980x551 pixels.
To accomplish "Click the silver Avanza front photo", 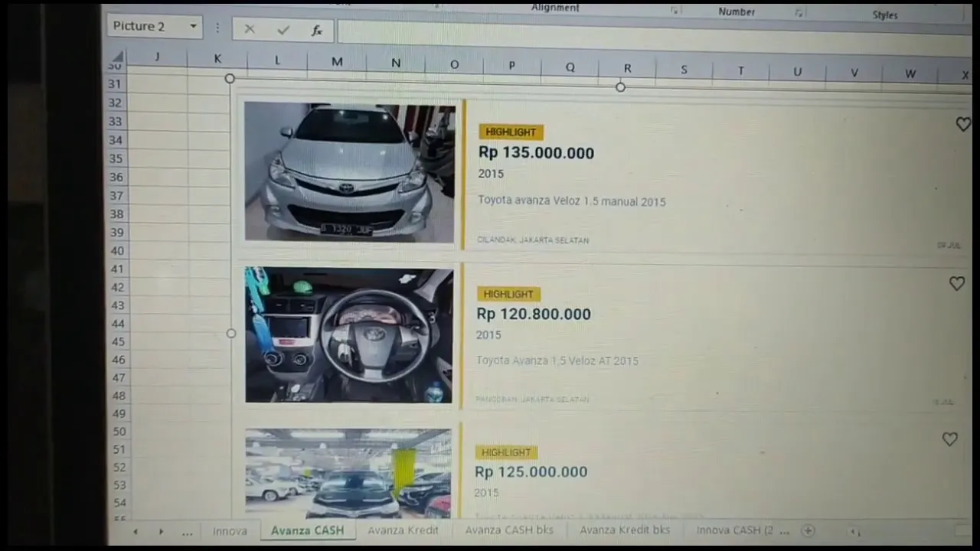I will point(350,173).
